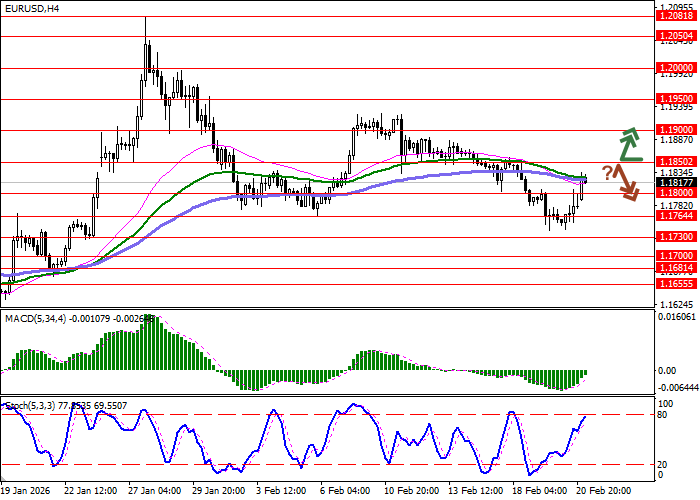This screenshot has width=700, height=500.
Task: Select the 1.17644 support level label
Action: click(x=677, y=215)
